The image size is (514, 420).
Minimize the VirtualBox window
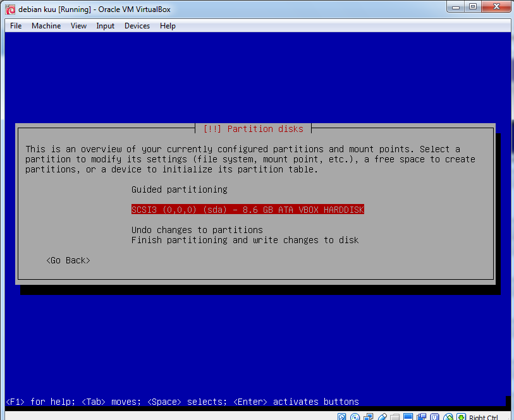(x=456, y=7)
